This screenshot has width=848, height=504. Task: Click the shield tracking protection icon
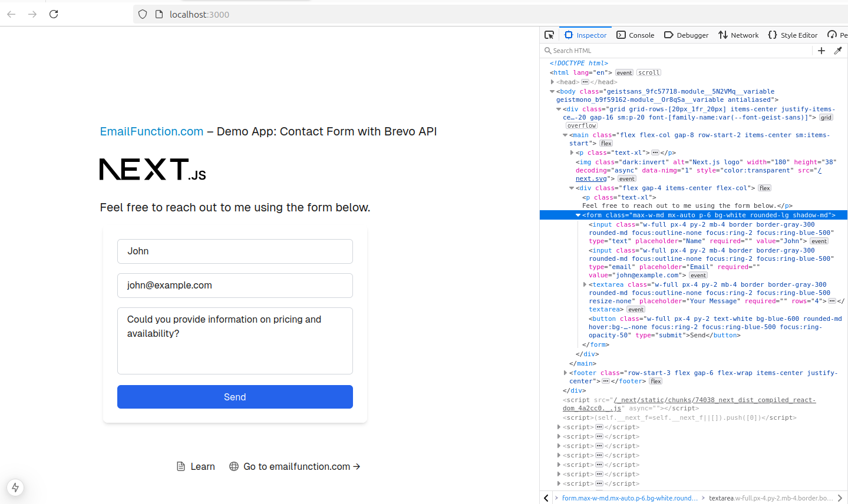click(x=143, y=14)
